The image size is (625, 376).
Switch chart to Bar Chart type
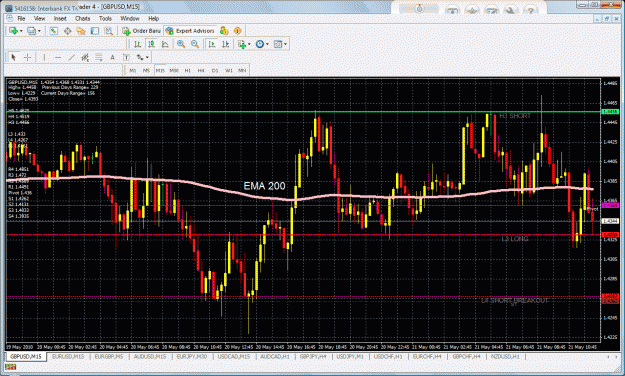point(138,44)
